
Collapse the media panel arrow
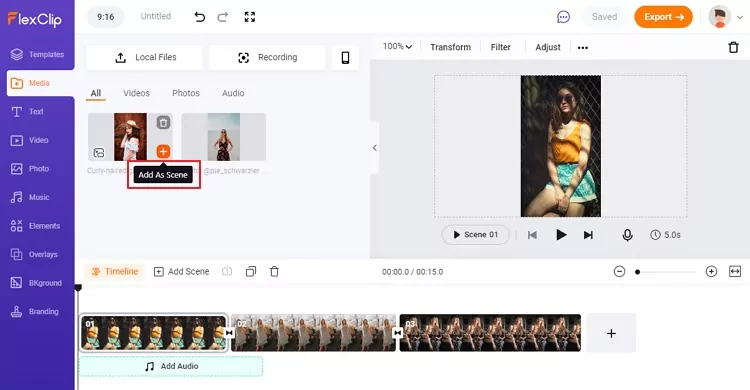click(x=375, y=148)
